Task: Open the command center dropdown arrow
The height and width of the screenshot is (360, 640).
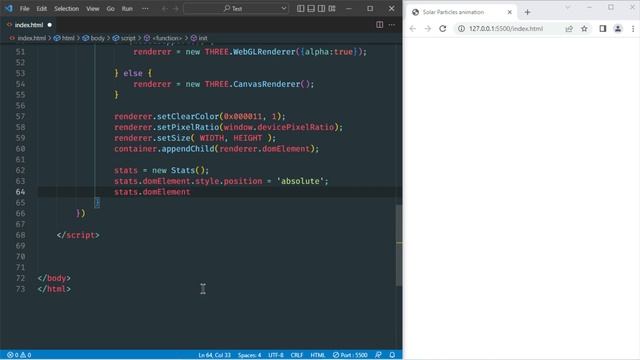Action: (x=284, y=9)
